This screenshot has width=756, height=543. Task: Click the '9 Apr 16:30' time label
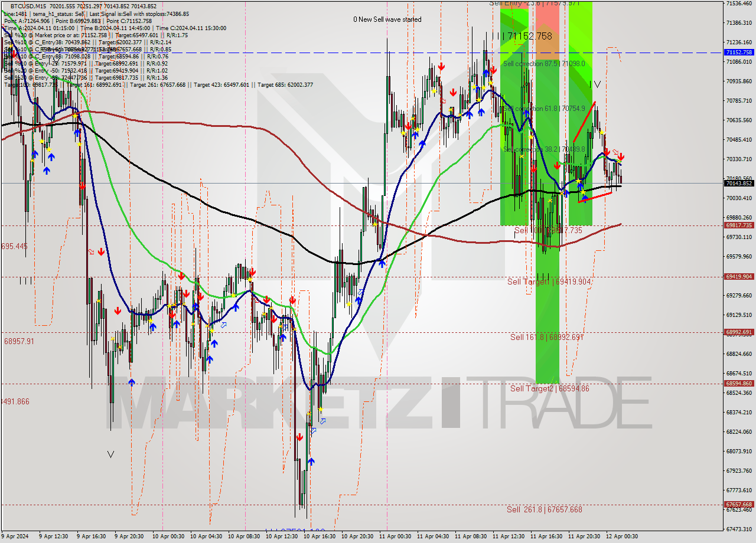coord(93,537)
